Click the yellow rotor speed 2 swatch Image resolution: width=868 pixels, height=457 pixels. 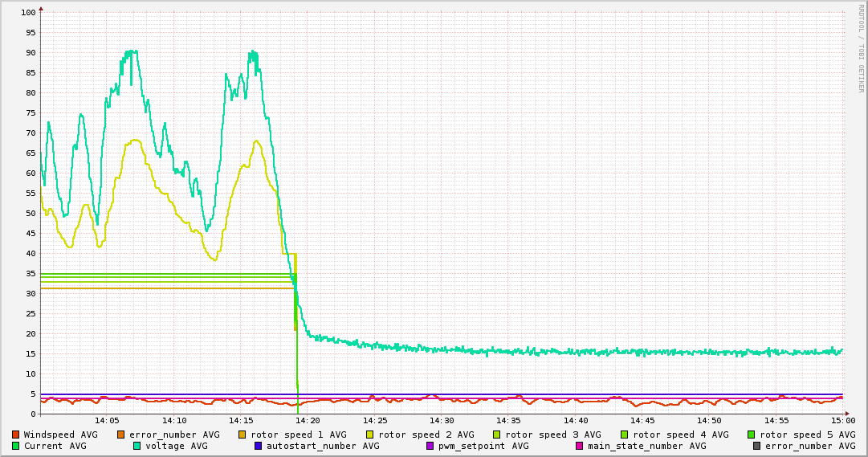370,435
